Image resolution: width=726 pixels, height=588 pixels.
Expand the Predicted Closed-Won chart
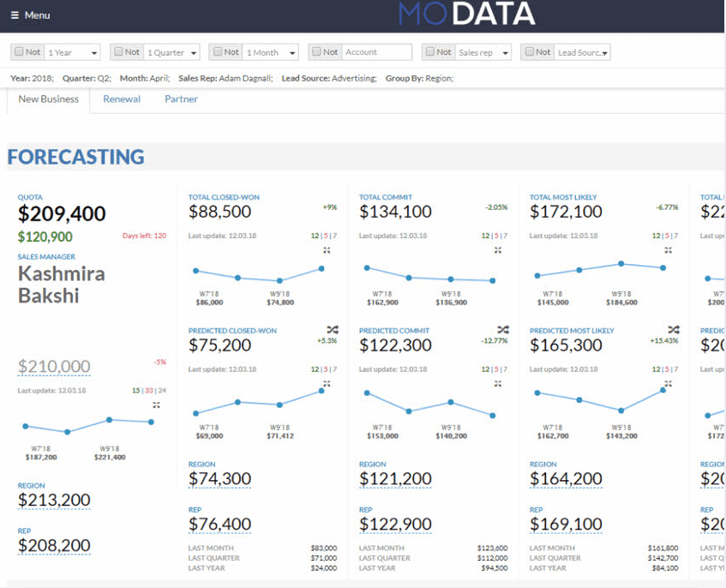coord(327,384)
